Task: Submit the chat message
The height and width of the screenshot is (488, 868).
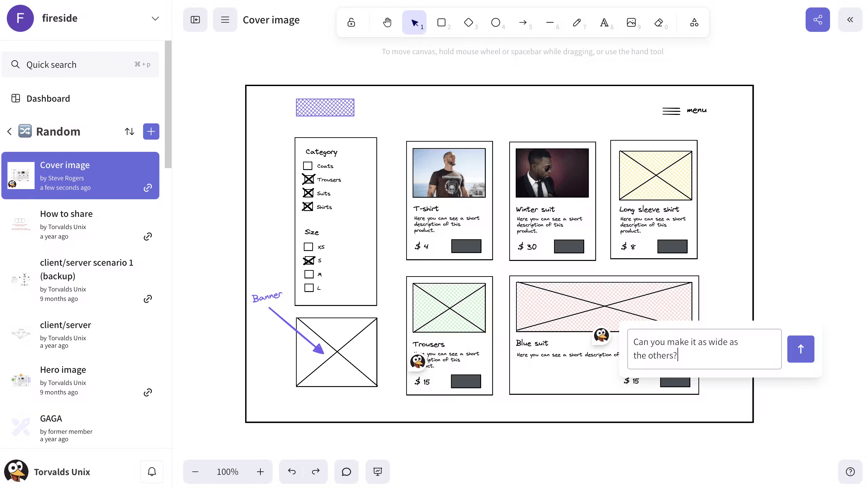Action: [801, 349]
